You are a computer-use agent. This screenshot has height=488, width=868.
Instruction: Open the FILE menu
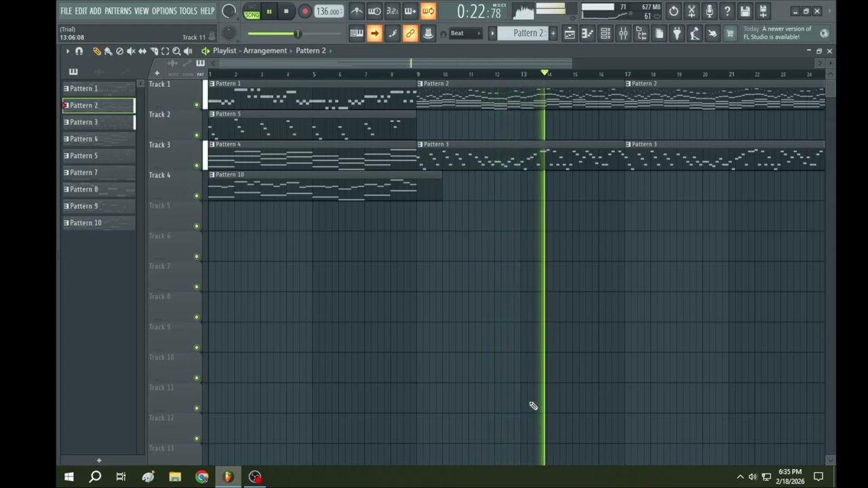coord(66,11)
